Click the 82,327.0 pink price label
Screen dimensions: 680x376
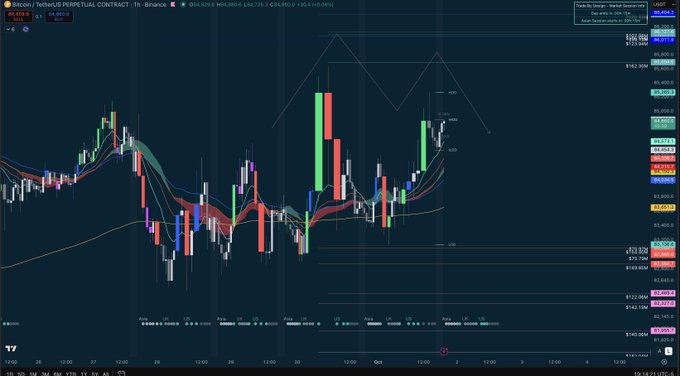pos(664,304)
